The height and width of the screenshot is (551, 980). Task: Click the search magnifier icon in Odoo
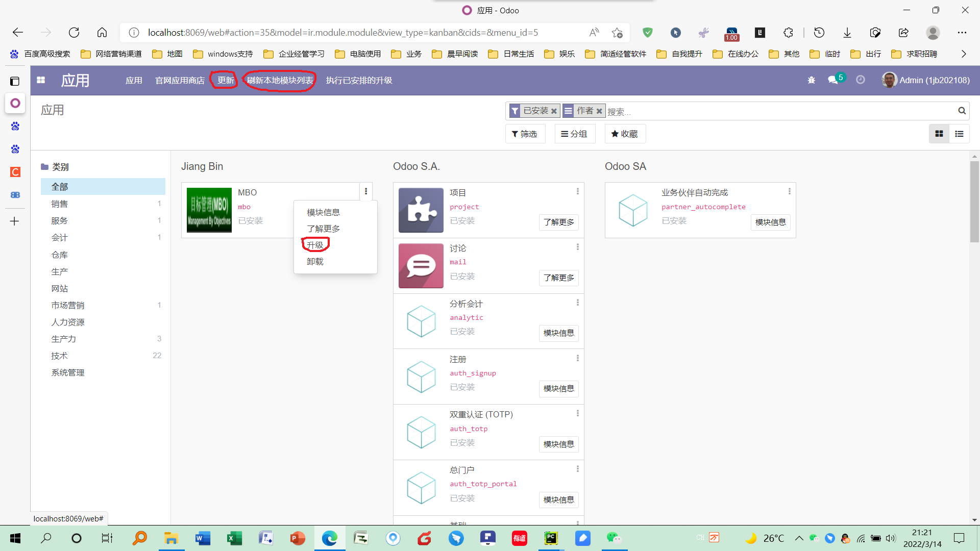962,111
